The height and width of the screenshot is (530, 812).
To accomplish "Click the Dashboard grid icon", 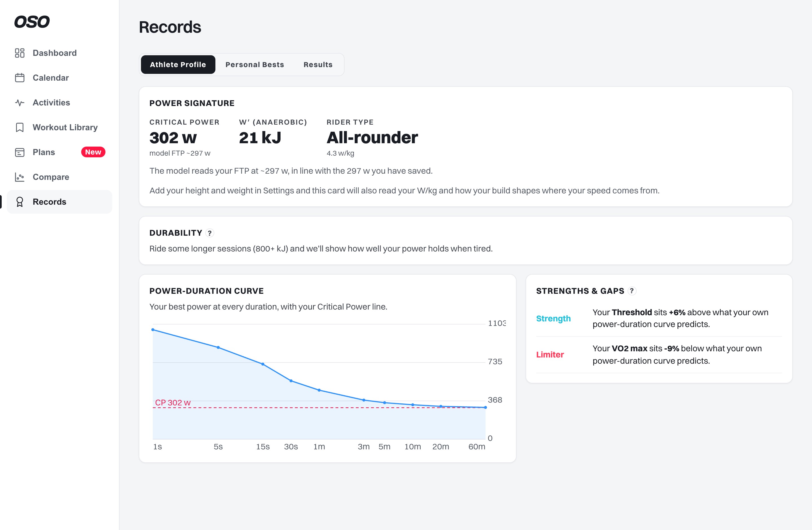I will [x=20, y=53].
